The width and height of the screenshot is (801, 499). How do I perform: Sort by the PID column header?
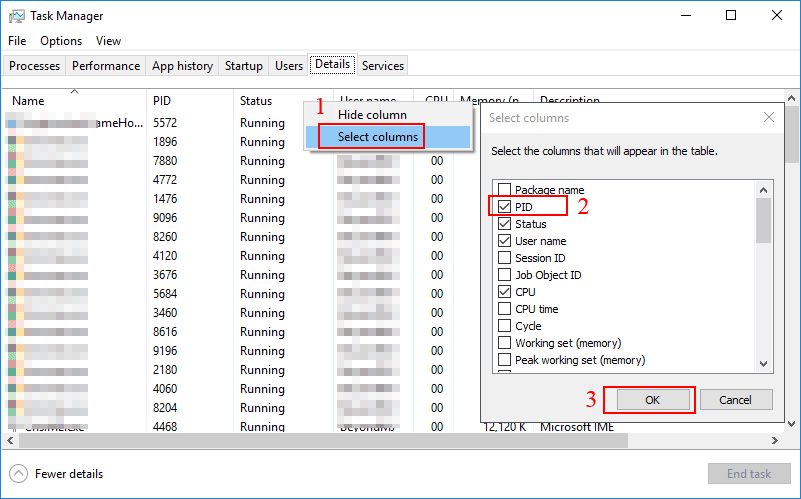click(x=190, y=101)
